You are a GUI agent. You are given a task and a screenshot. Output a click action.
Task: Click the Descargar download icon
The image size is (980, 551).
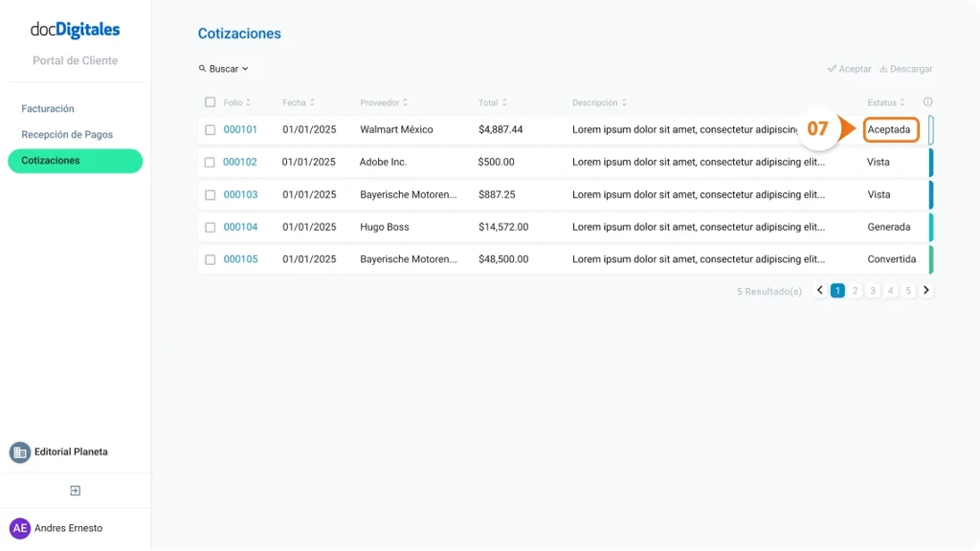(x=883, y=68)
